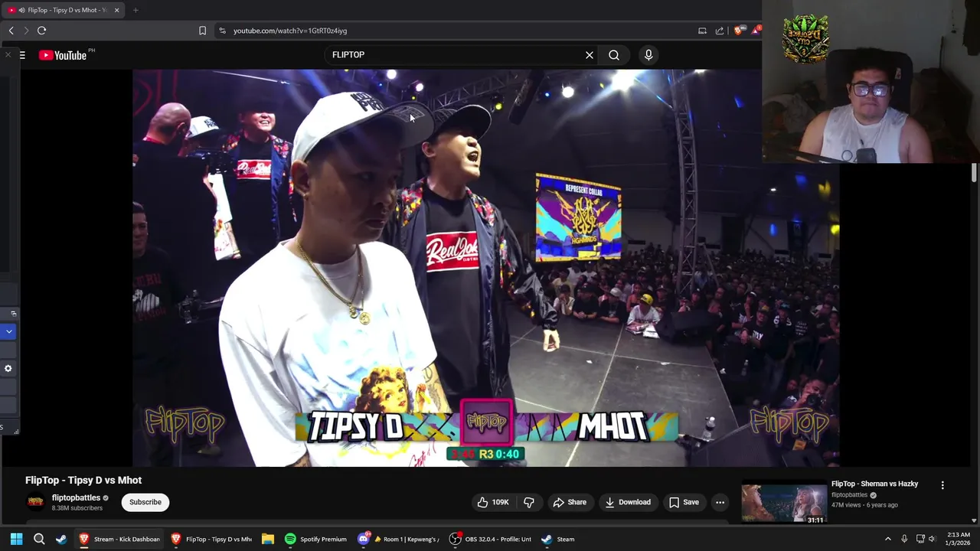Open the YouTube guide hamburger menu
The image size is (980, 551).
pyautogui.click(x=22, y=55)
